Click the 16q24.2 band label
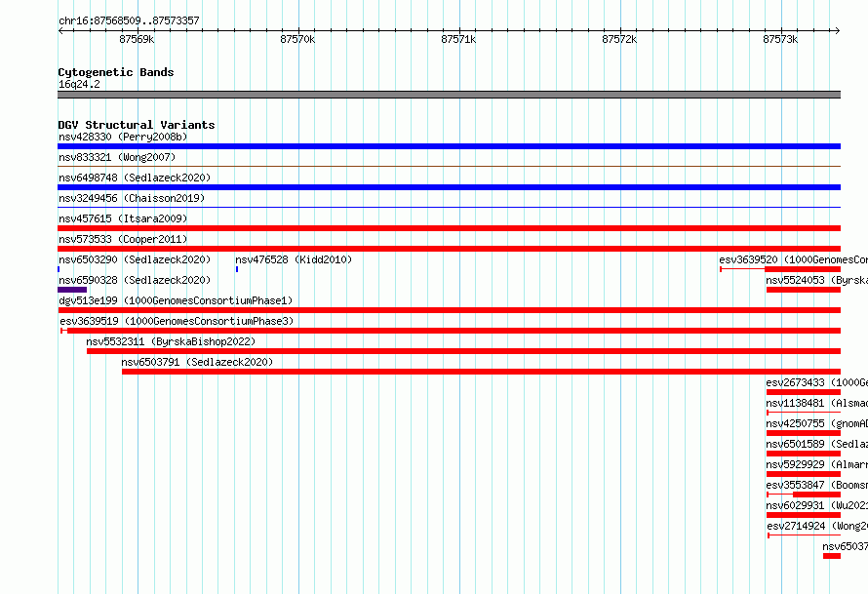 (x=79, y=84)
